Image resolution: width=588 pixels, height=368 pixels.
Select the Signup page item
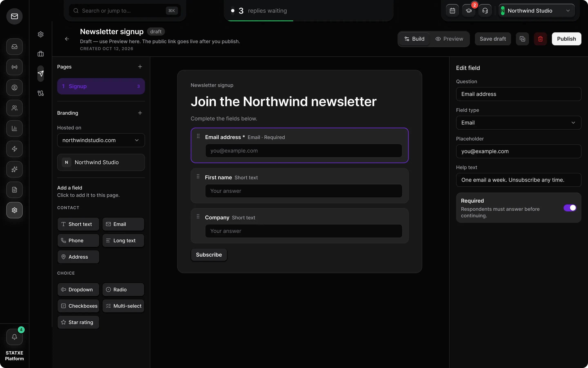pyautogui.click(x=101, y=86)
